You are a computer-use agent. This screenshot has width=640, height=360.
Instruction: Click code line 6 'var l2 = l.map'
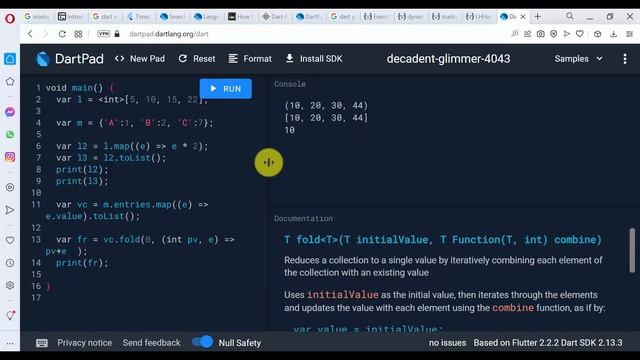click(x=132, y=146)
